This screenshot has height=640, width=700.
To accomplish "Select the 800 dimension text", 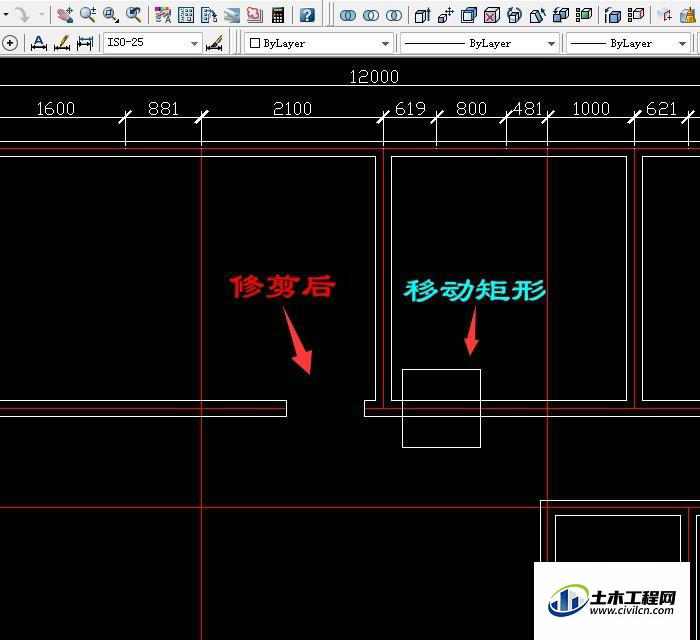I will [471, 109].
